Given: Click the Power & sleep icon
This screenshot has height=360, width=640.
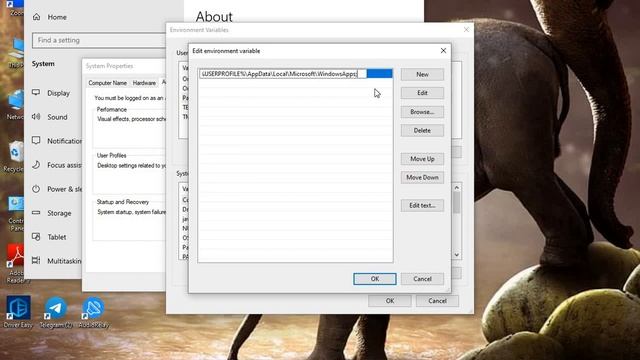Looking at the screenshot, I should click(36, 189).
